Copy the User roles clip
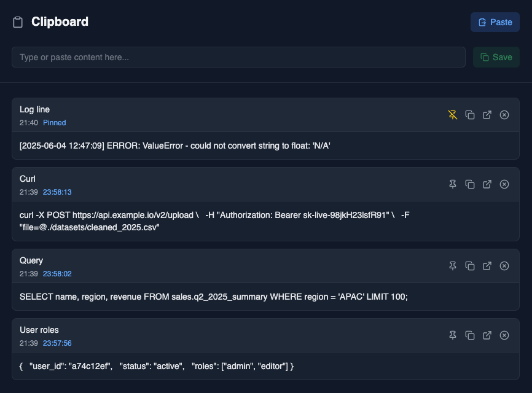Image resolution: width=532 pixels, height=393 pixels. (x=470, y=335)
